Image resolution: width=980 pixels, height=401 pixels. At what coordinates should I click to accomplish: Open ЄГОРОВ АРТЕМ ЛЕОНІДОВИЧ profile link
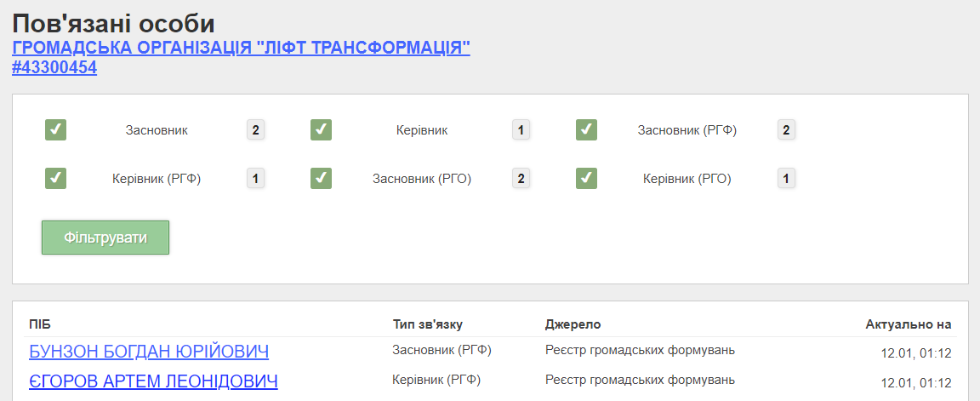(153, 381)
